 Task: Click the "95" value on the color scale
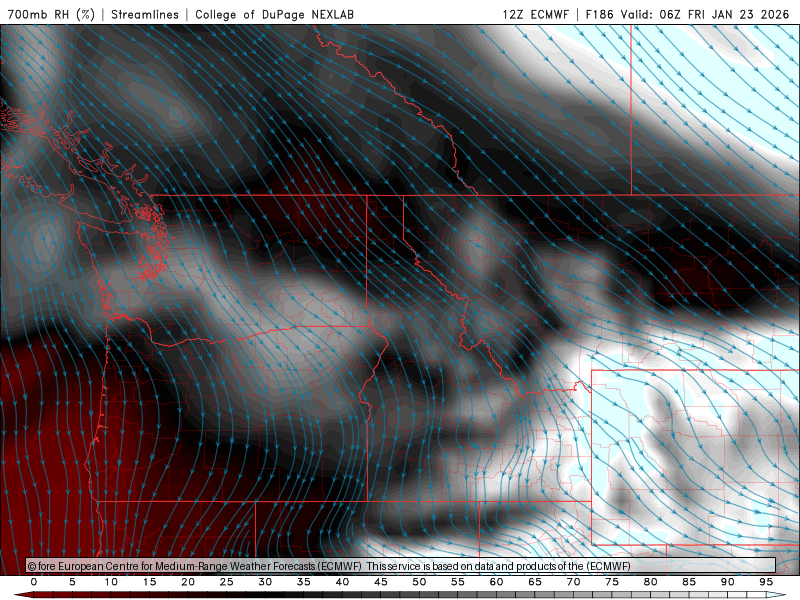tap(766, 582)
